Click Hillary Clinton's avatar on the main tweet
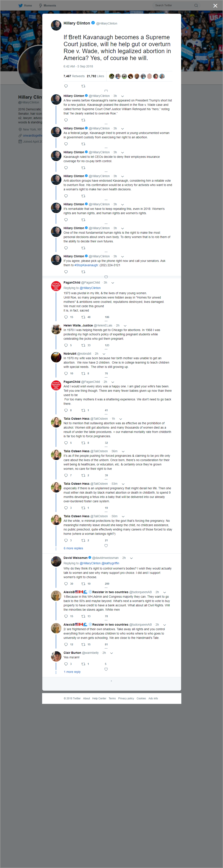Viewport: 223px width, 868px height. coord(56,25)
